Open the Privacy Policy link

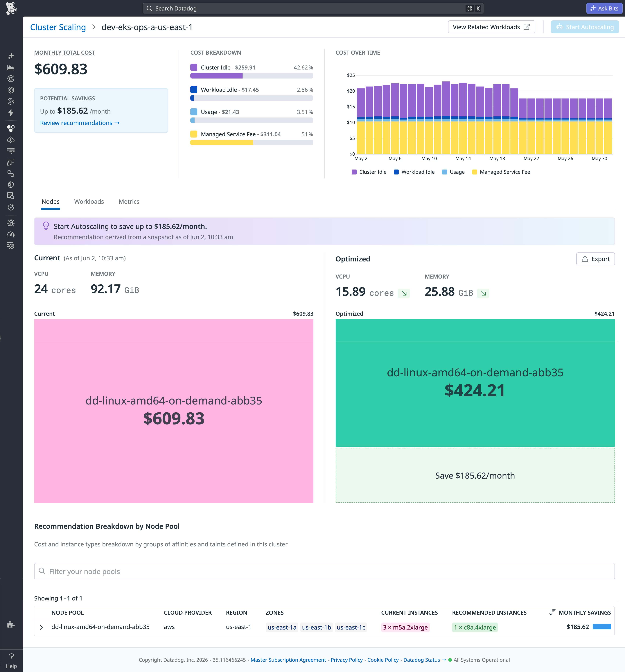tap(347, 660)
